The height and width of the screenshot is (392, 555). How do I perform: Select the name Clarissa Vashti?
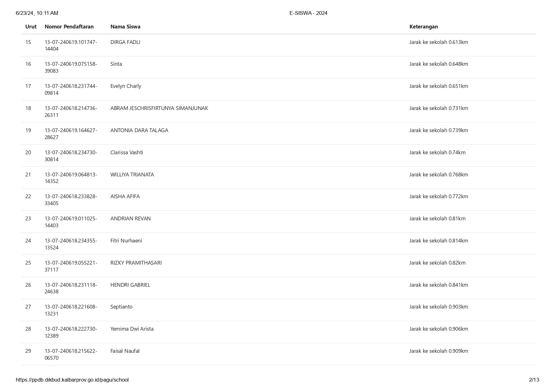point(127,152)
